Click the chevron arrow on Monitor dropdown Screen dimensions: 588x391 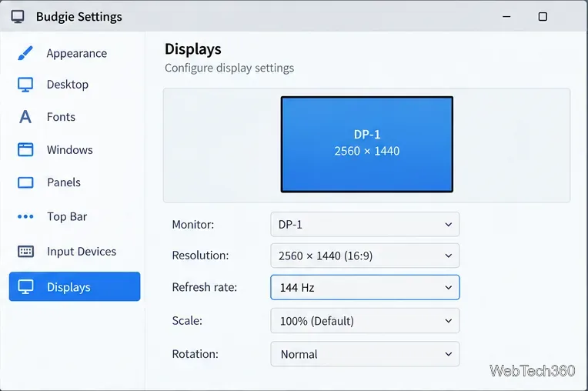(448, 225)
